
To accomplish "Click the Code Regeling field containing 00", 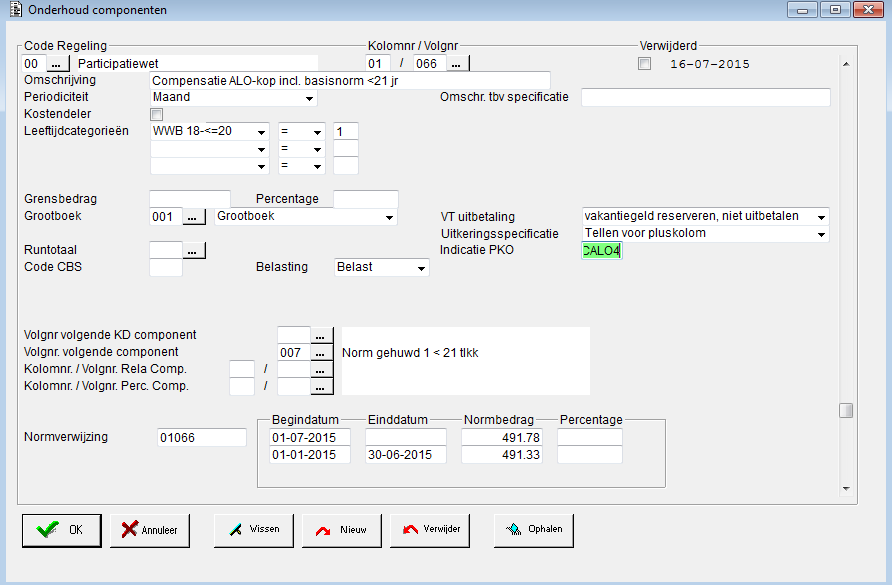I will tap(34, 64).
